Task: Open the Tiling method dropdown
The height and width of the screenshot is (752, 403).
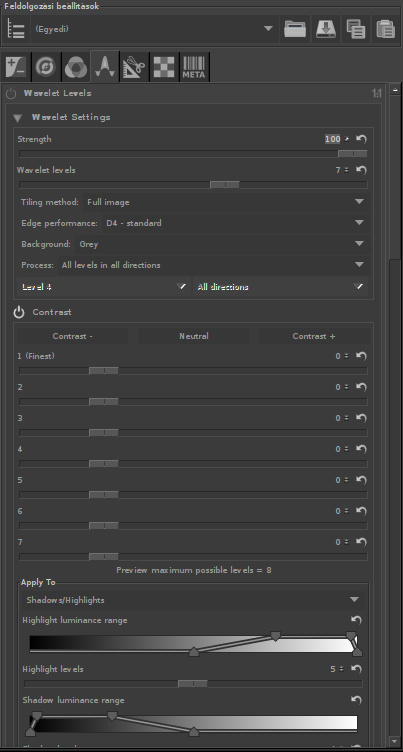Action: click(226, 202)
